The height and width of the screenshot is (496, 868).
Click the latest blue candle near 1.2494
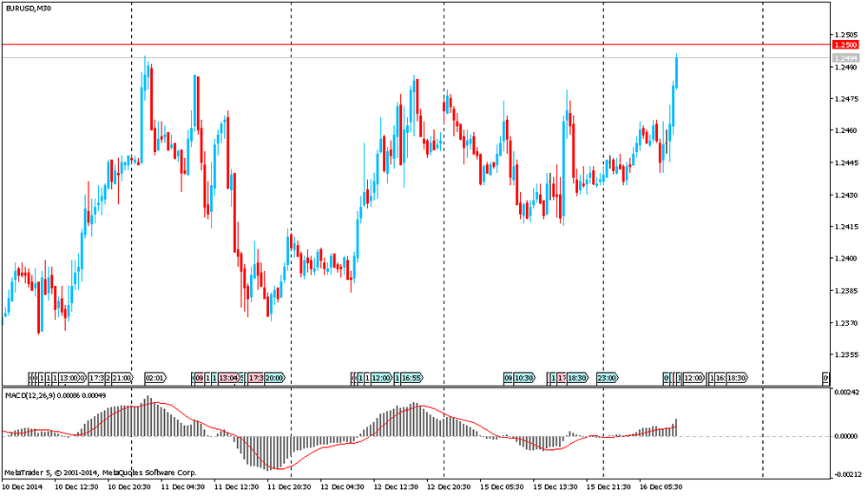point(676,71)
